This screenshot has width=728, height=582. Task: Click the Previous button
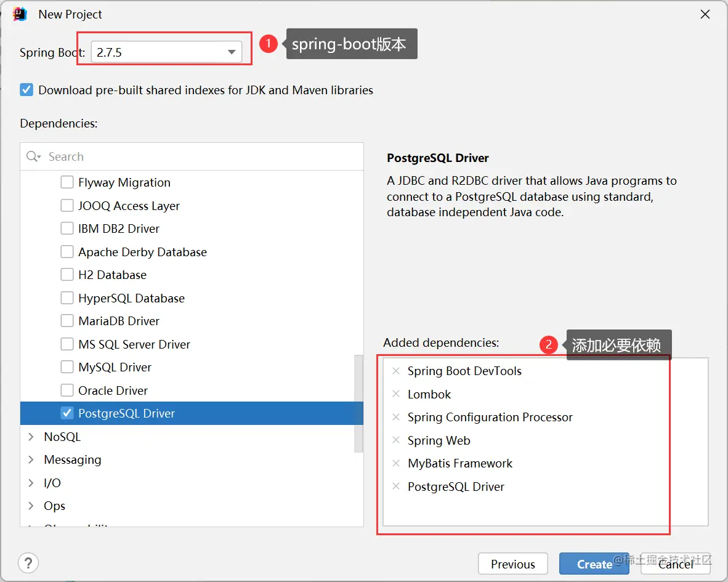coord(512,564)
